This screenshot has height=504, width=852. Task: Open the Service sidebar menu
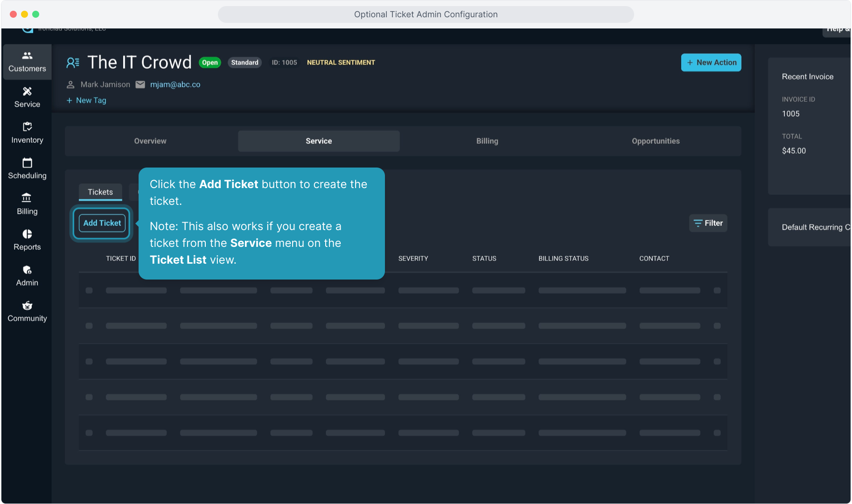(x=27, y=97)
